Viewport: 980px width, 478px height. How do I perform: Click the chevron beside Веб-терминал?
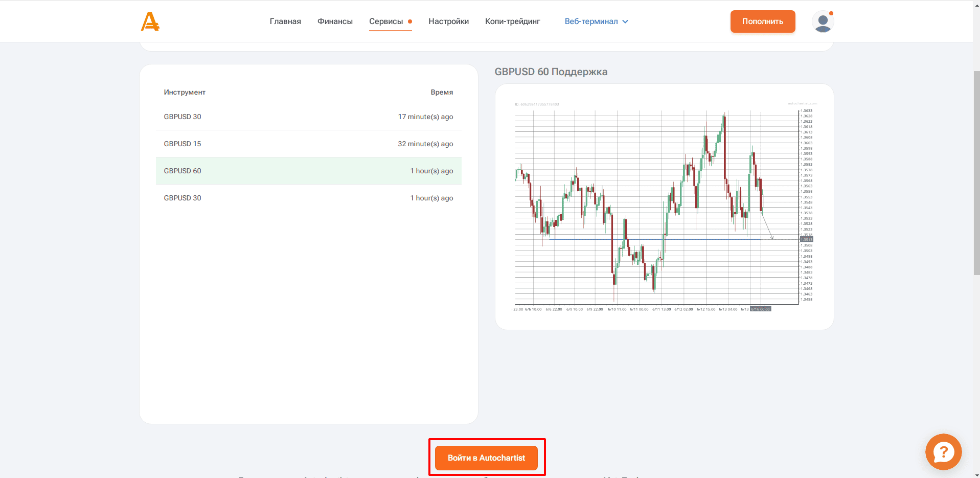(x=625, y=21)
